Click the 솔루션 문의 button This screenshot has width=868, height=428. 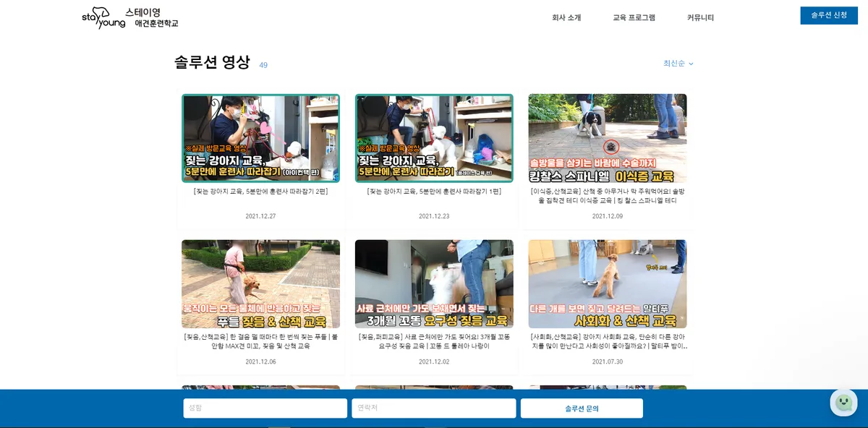tap(582, 408)
